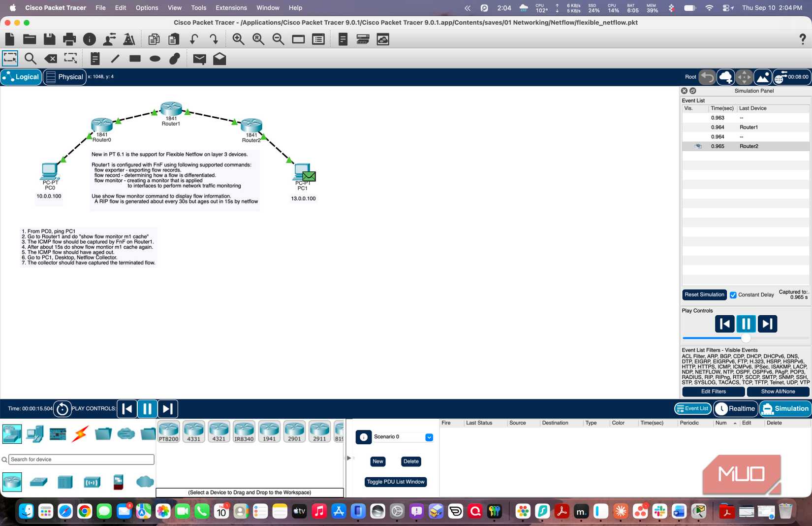This screenshot has width=812, height=526.
Task: Switch to Physical workspace view
Action: (x=64, y=77)
